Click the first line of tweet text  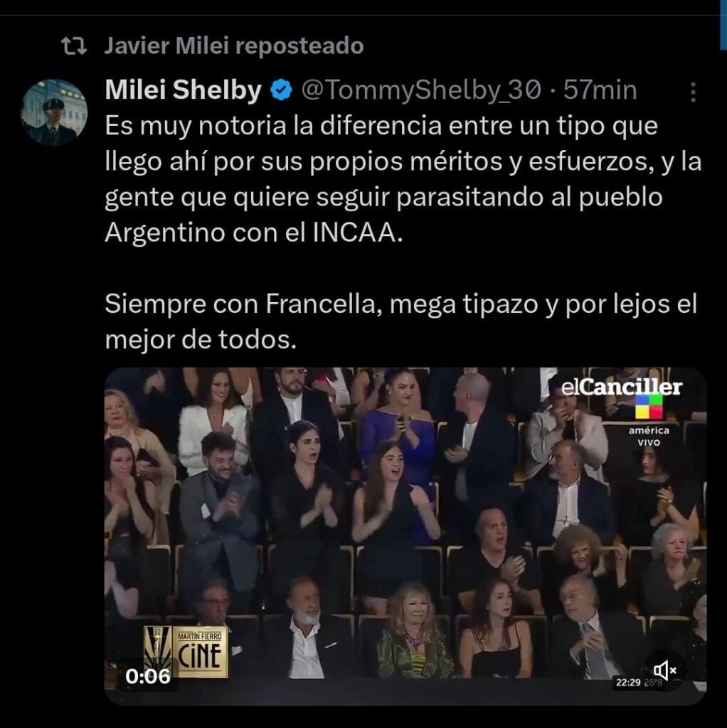click(x=381, y=126)
